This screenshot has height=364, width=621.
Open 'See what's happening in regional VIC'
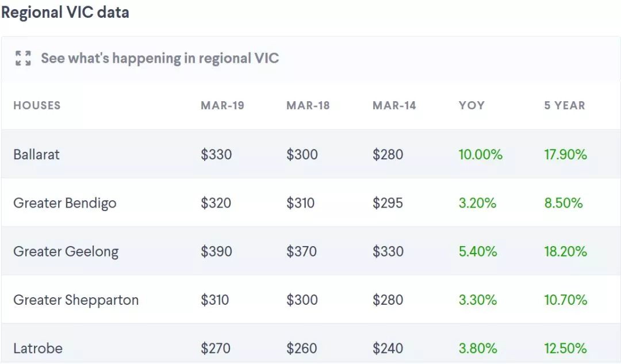click(159, 58)
